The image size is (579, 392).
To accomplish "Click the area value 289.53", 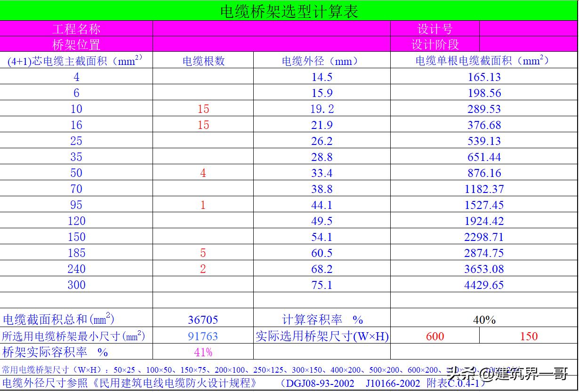I will tap(484, 109).
